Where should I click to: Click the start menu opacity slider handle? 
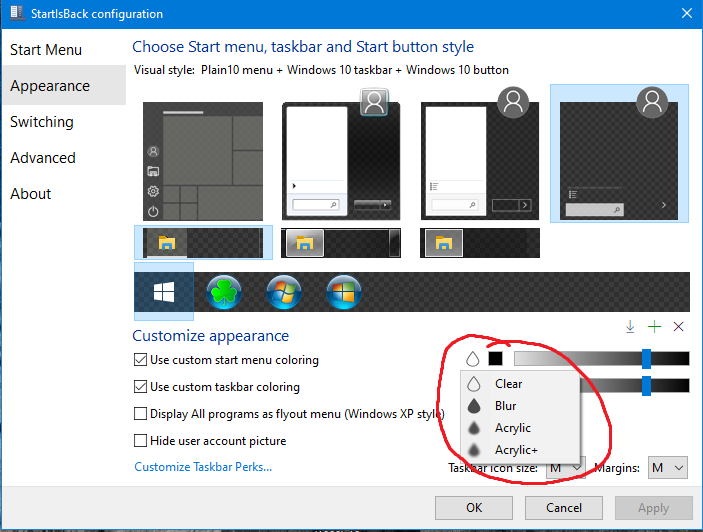tap(646, 359)
